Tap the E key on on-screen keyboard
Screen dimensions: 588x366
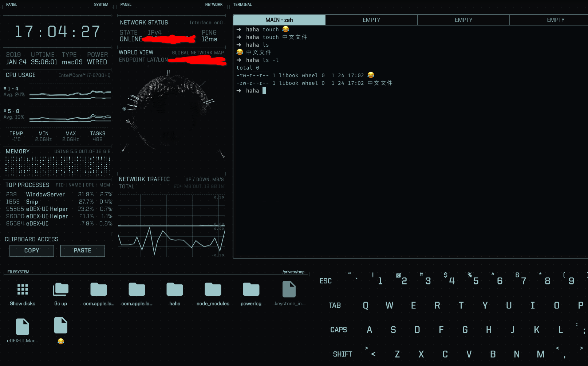(414, 305)
